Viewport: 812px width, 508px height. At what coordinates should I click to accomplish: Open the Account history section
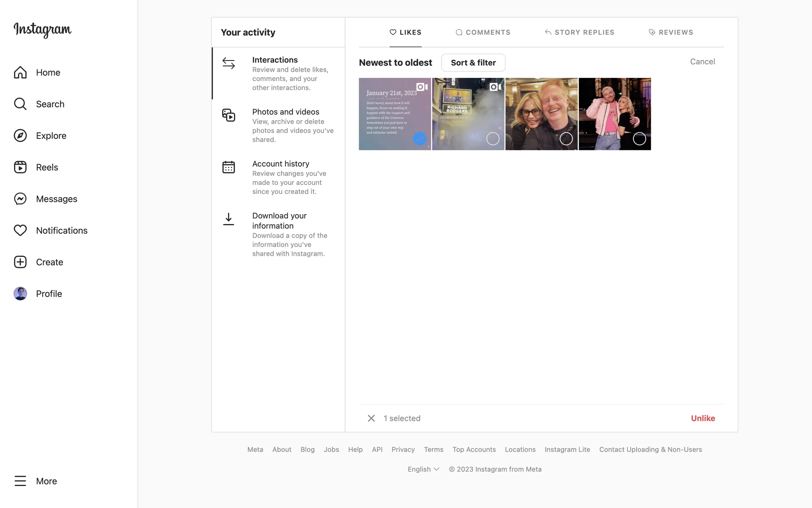[x=280, y=164]
